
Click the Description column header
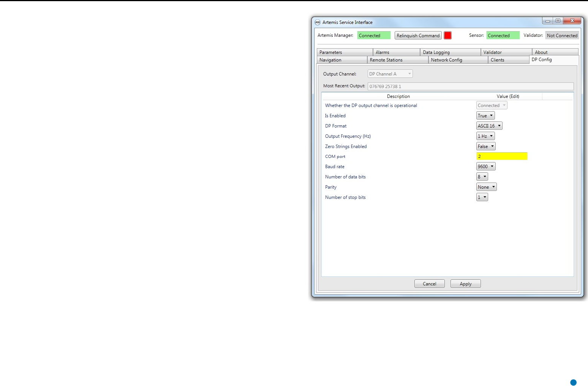pos(398,96)
